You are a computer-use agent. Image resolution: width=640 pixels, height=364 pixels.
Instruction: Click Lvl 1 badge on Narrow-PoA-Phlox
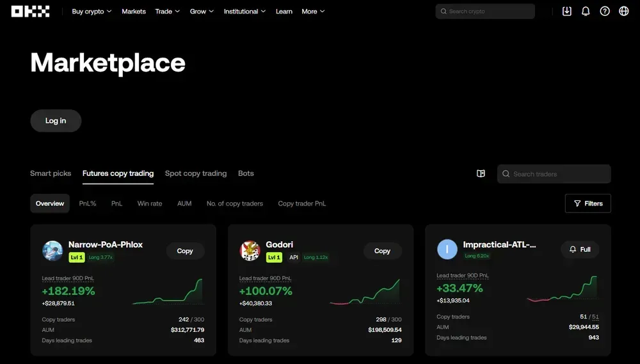(77, 257)
